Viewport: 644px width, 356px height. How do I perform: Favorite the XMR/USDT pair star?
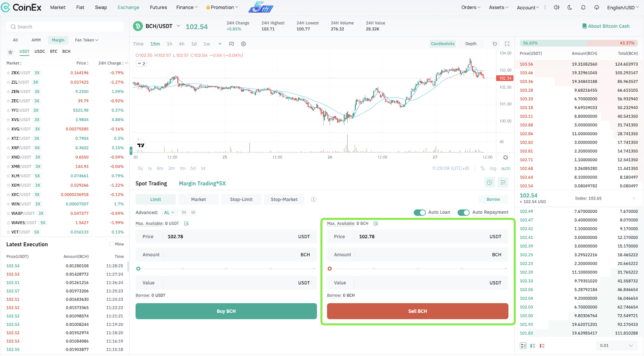point(8,167)
